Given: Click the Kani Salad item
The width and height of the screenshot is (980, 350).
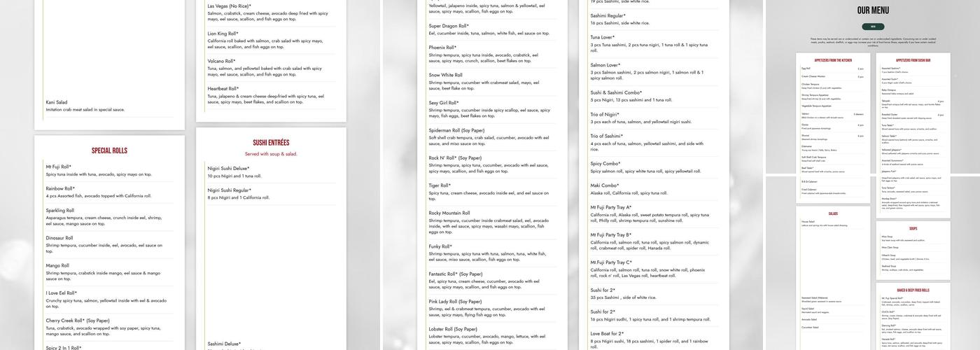Looking at the screenshot, I should coord(57,102).
